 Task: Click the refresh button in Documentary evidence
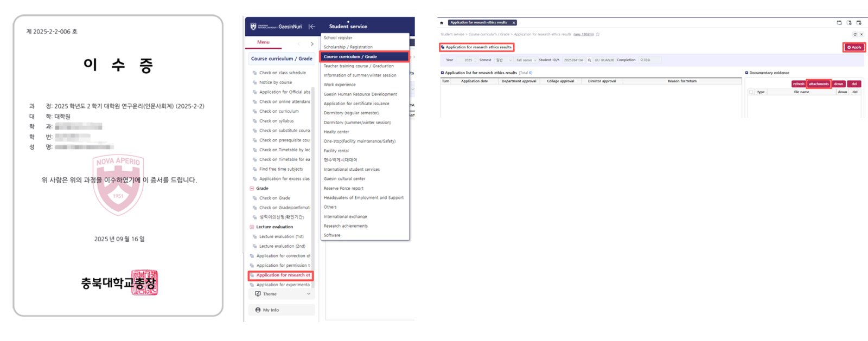click(x=799, y=84)
